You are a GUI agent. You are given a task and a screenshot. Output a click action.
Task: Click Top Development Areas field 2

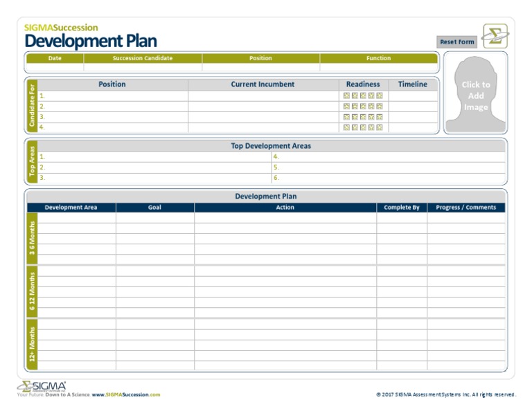point(154,167)
